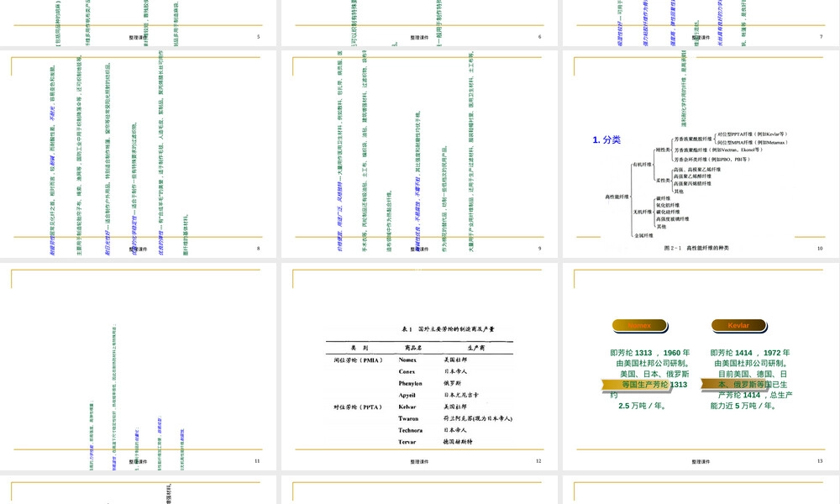Image resolution: width=840 pixels, height=504 pixels.
Task: Select the "即芳纶 1313" paragraph under Nomex
Action: coord(649,379)
